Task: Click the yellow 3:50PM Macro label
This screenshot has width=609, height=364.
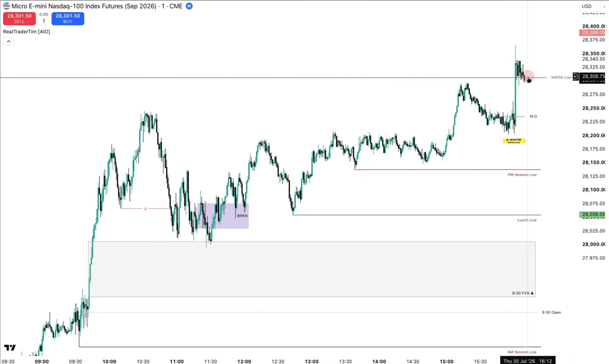Action: coord(514,141)
